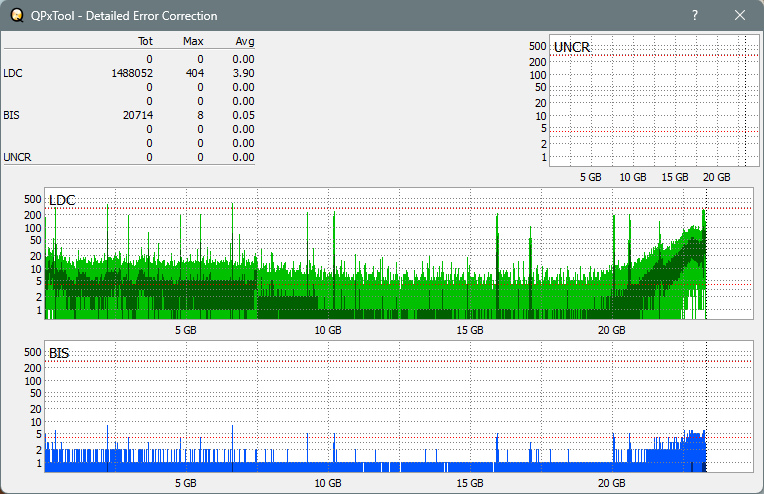
Task: Select the Max column header
Action: (x=194, y=41)
